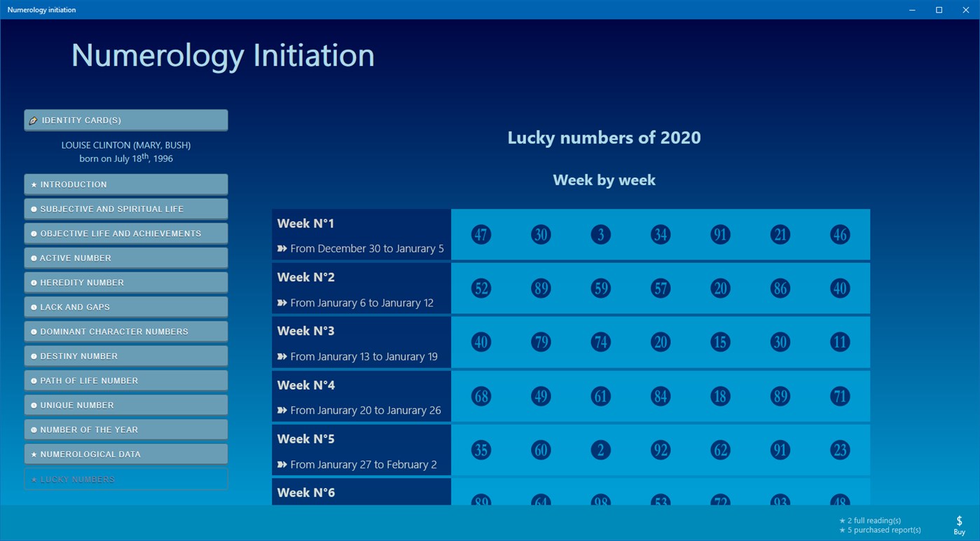Open Objective Life and Achievements

[x=125, y=233]
